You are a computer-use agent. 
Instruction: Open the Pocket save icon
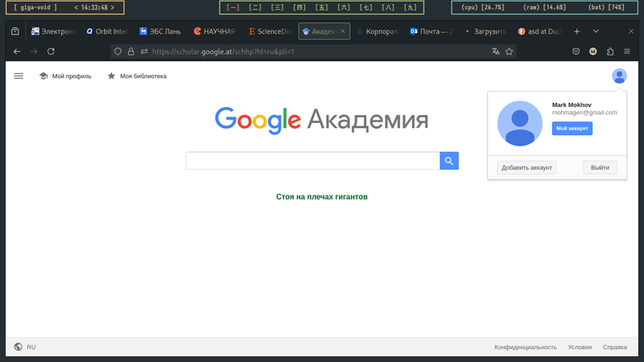(x=576, y=51)
